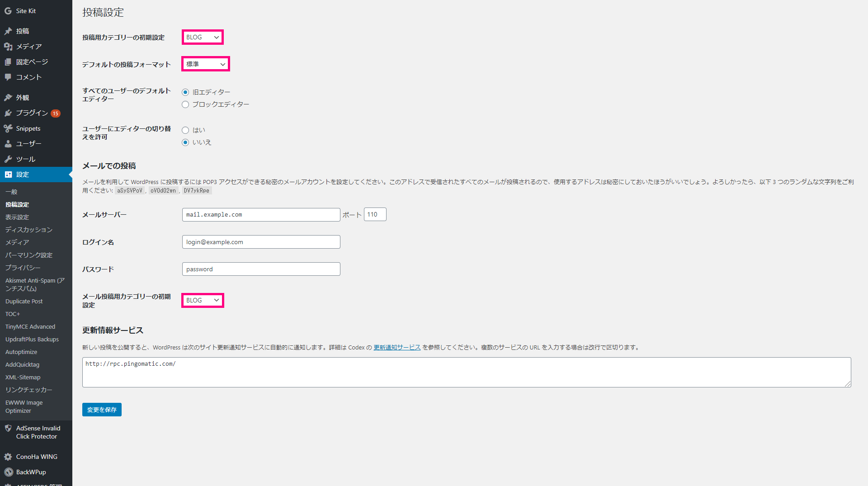Open the 表示設定 submenu item

(x=17, y=217)
